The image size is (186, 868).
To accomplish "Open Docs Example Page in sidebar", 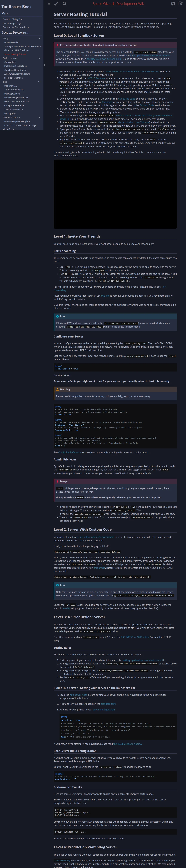I will [x=12, y=23].
